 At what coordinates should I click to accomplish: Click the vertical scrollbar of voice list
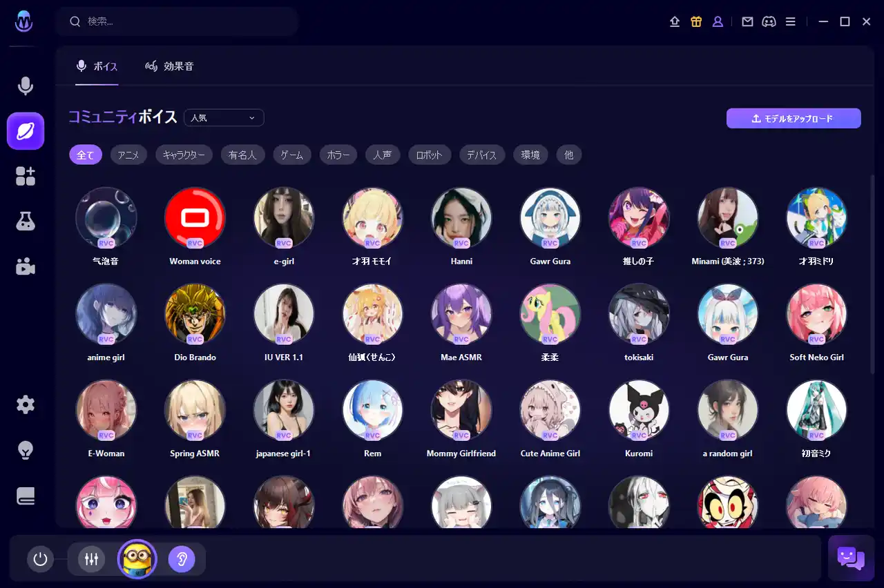pyautogui.click(x=872, y=276)
